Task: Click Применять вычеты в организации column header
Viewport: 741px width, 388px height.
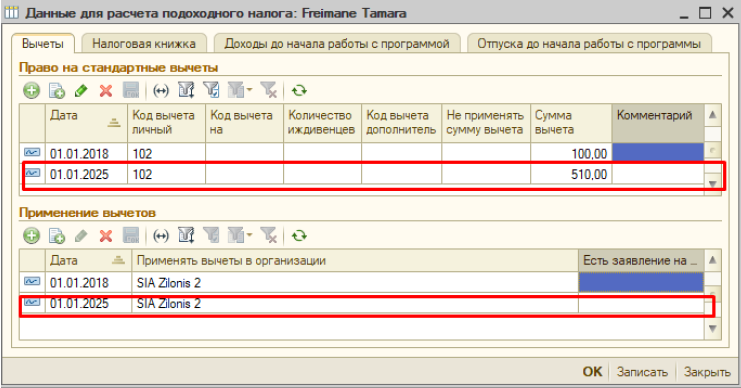Action: click(355, 260)
